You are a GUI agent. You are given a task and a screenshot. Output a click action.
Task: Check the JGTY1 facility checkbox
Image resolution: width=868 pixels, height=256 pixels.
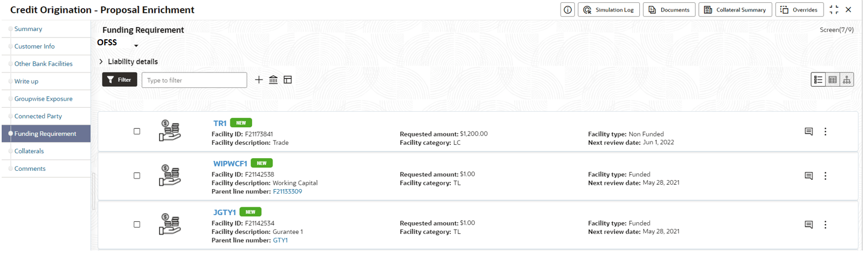(137, 224)
